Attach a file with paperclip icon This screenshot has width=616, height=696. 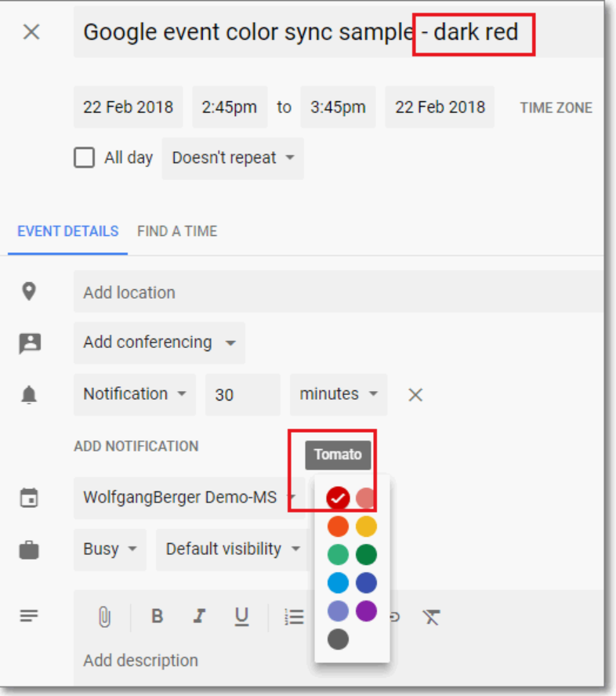104,617
